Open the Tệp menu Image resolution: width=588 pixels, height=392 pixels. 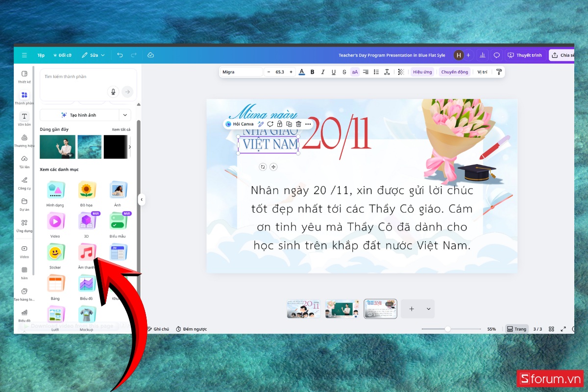point(41,55)
